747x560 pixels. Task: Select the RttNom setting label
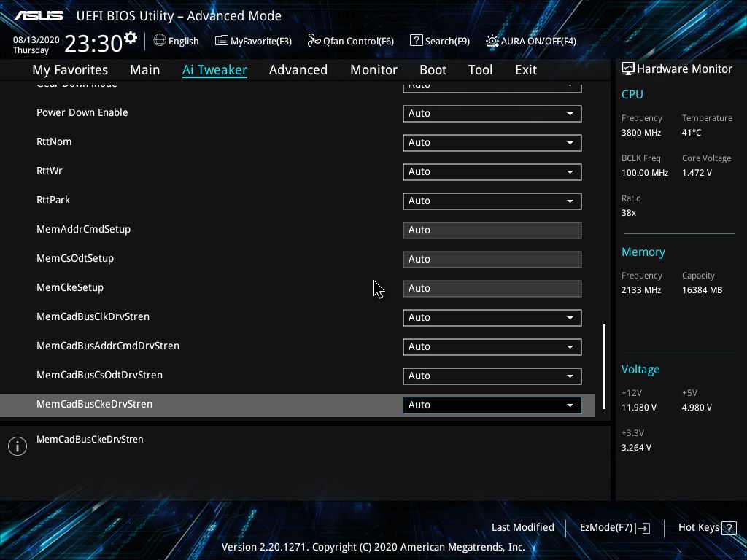click(54, 141)
